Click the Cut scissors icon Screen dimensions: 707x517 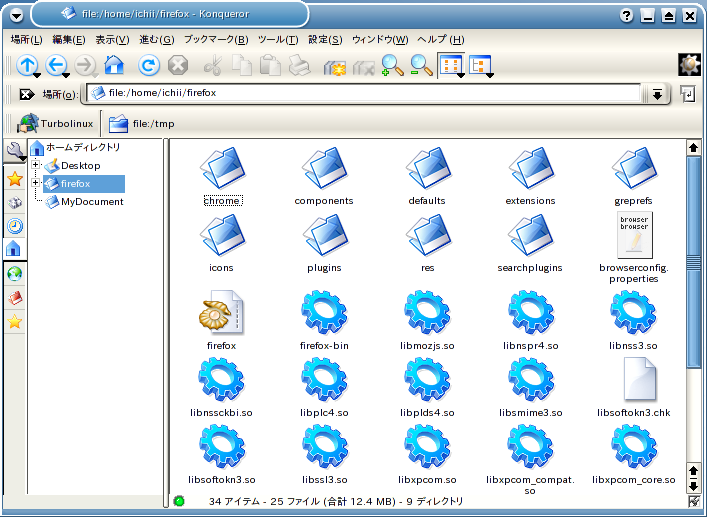(213, 65)
